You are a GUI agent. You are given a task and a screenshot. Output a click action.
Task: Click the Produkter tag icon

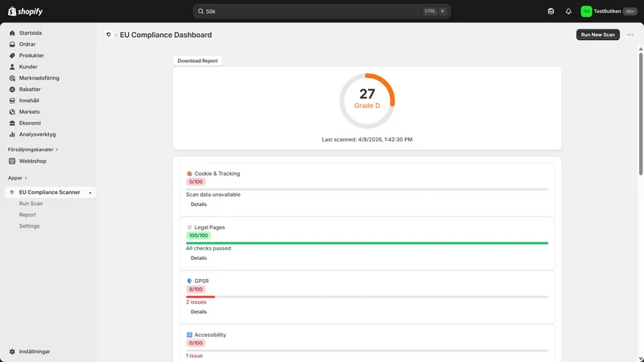(x=12, y=56)
